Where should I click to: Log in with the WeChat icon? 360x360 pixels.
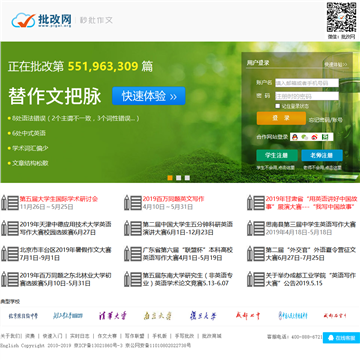[305, 137]
